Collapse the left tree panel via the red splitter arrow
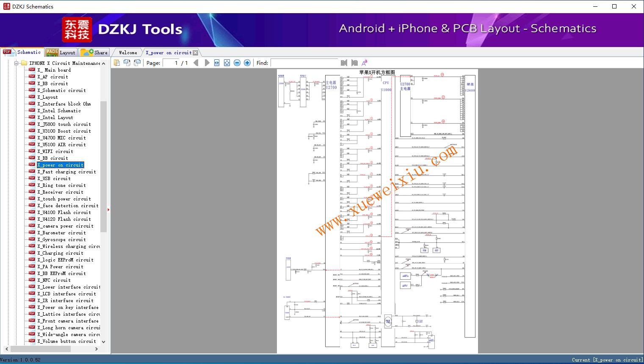The height and width of the screenshot is (364, 644). tap(108, 209)
